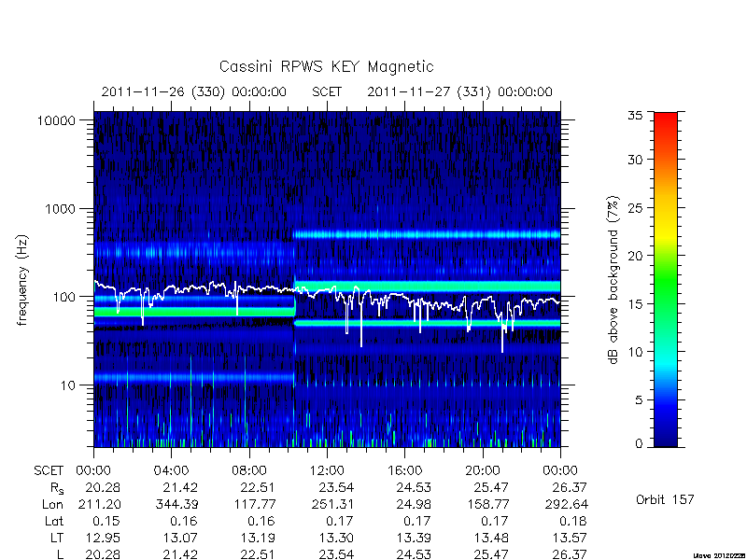747x560 pixels.
Task: Click the 35 tick on the color scale
Action: (x=635, y=116)
